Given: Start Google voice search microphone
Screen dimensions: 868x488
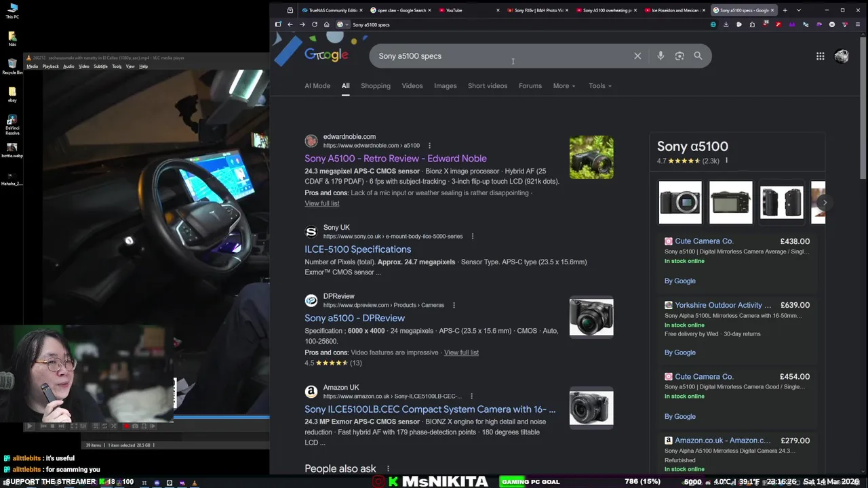Looking at the screenshot, I should click(x=660, y=56).
